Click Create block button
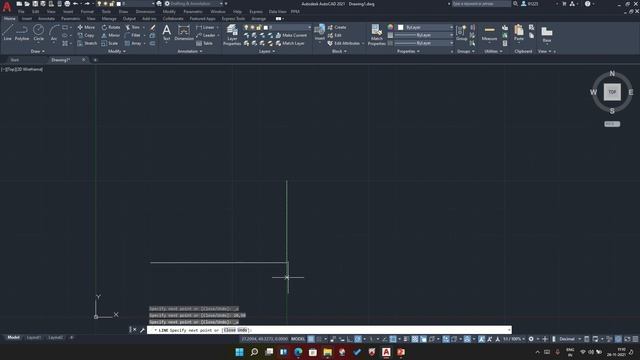Screen dimensions: 640x360 click(337, 27)
